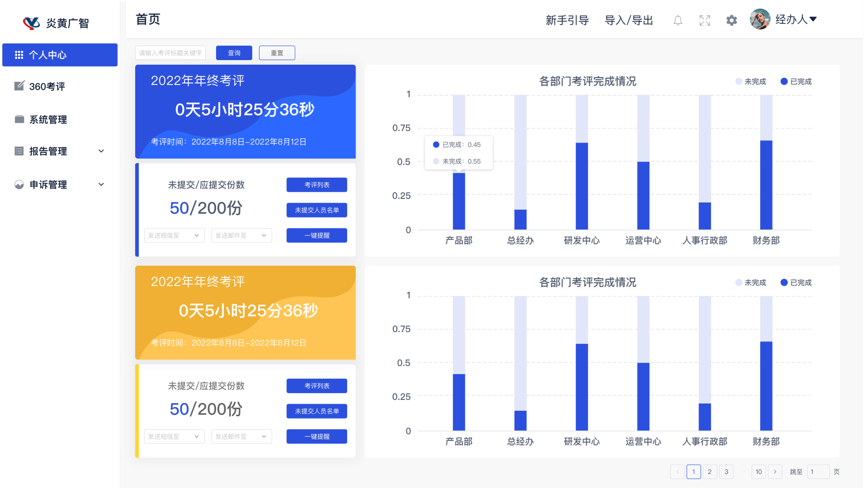Click the user avatar picture
The image size is (868, 488).
(760, 19)
